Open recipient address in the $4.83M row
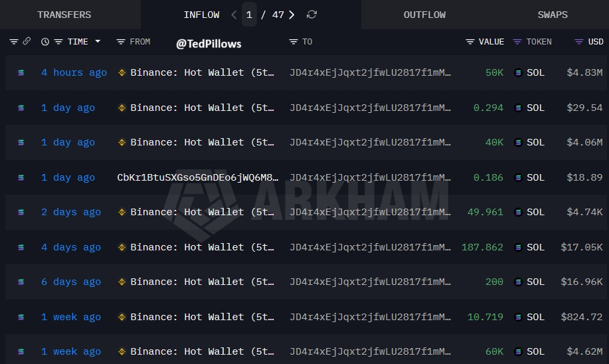 [x=370, y=72]
